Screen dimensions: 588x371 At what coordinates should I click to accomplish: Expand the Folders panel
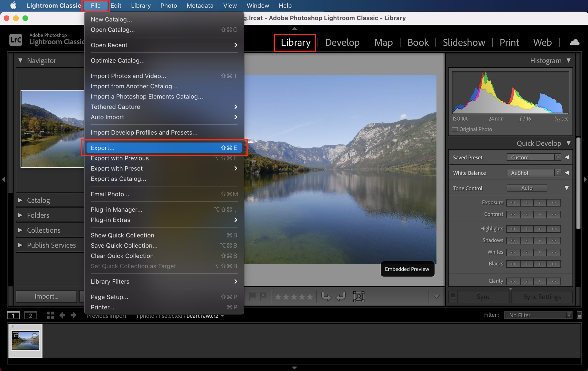tap(20, 215)
